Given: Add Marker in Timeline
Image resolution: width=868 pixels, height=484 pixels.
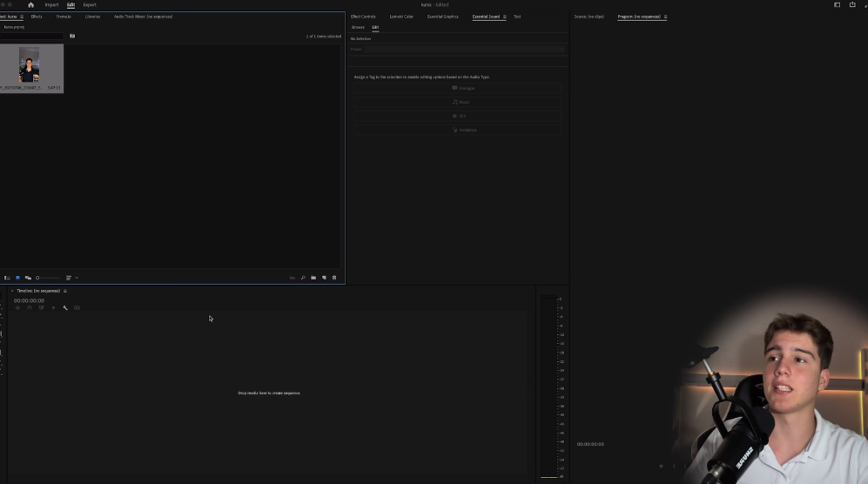Looking at the screenshot, I should pos(53,308).
